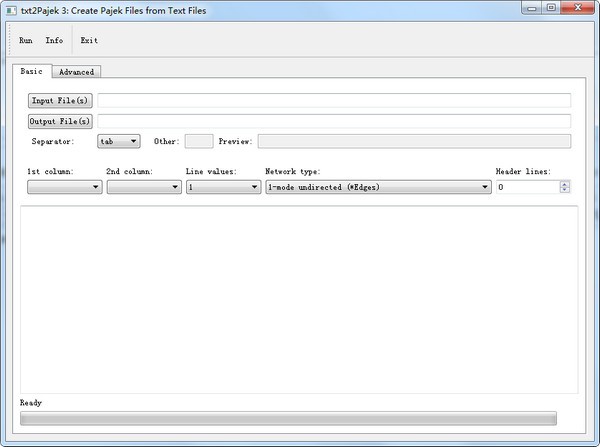Switch to the Basic tab

click(x=31, y=71)
